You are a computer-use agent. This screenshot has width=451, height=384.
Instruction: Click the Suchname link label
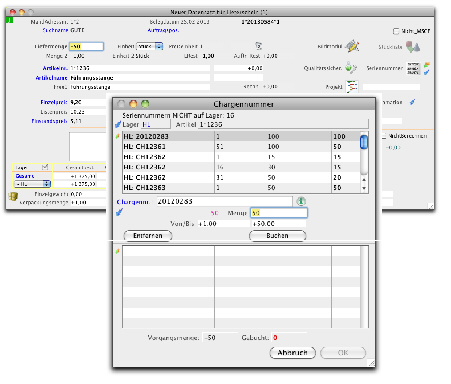point(55,30)
